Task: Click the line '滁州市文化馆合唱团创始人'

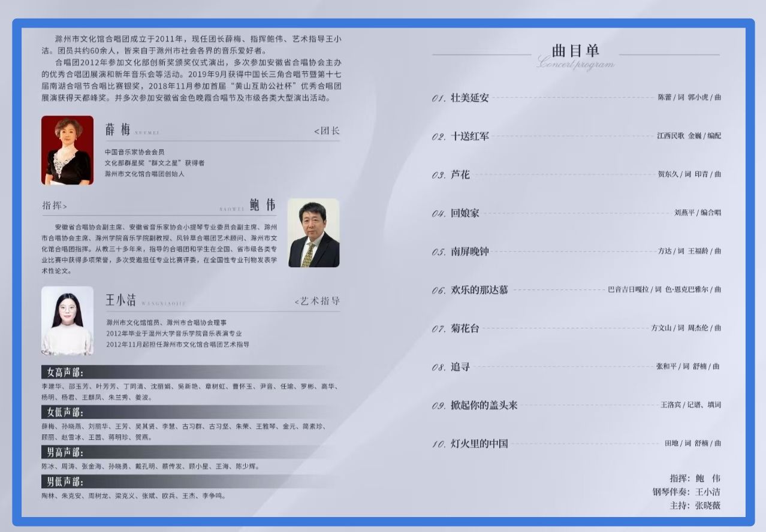Action: (x=144, y=174)
